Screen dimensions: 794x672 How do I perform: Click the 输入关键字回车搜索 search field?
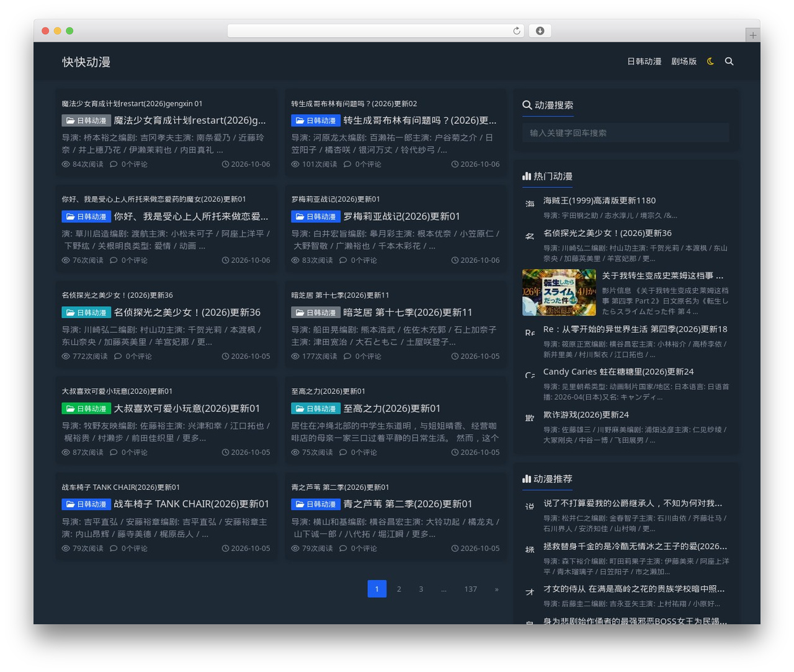coord(626,133)
